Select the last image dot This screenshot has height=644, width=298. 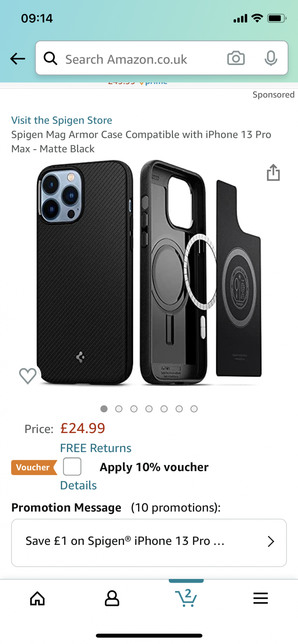click(x=194, y=409)
